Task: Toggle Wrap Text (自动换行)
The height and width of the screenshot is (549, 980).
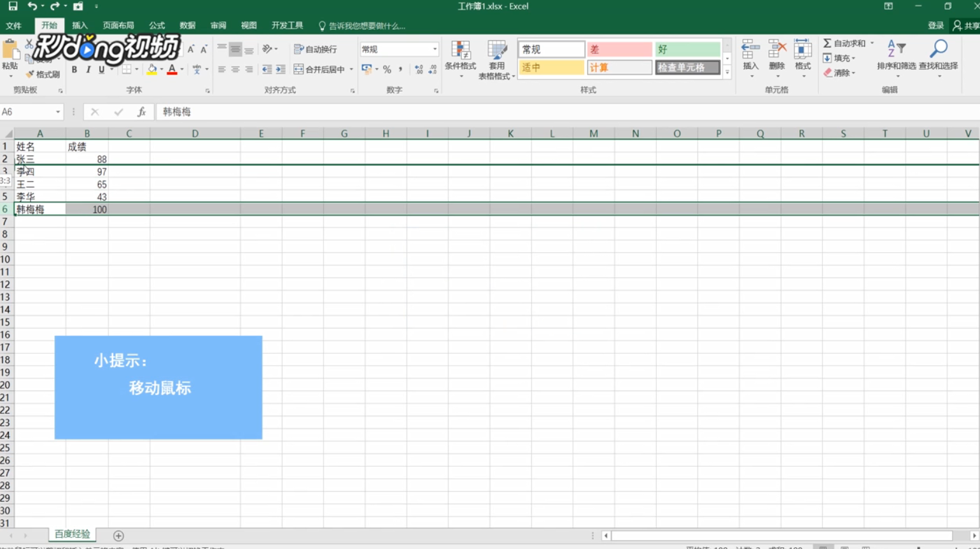Action: 316,49
